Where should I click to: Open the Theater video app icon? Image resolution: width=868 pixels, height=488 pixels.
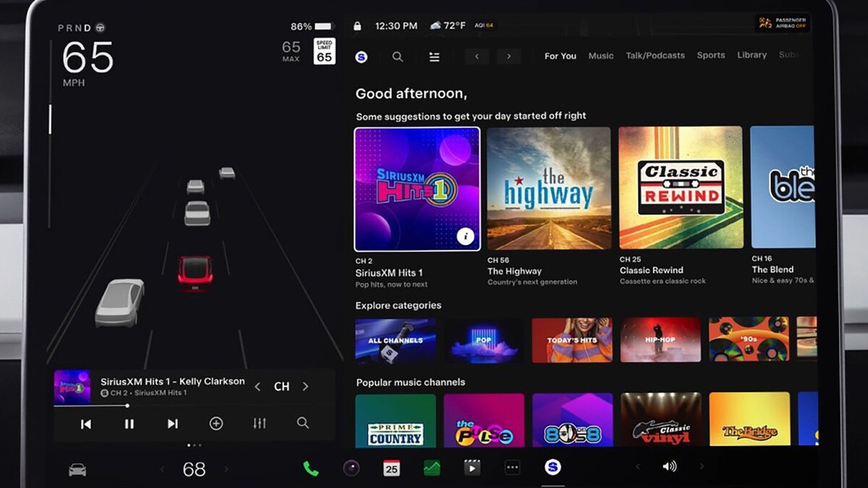tap(472, 468)
